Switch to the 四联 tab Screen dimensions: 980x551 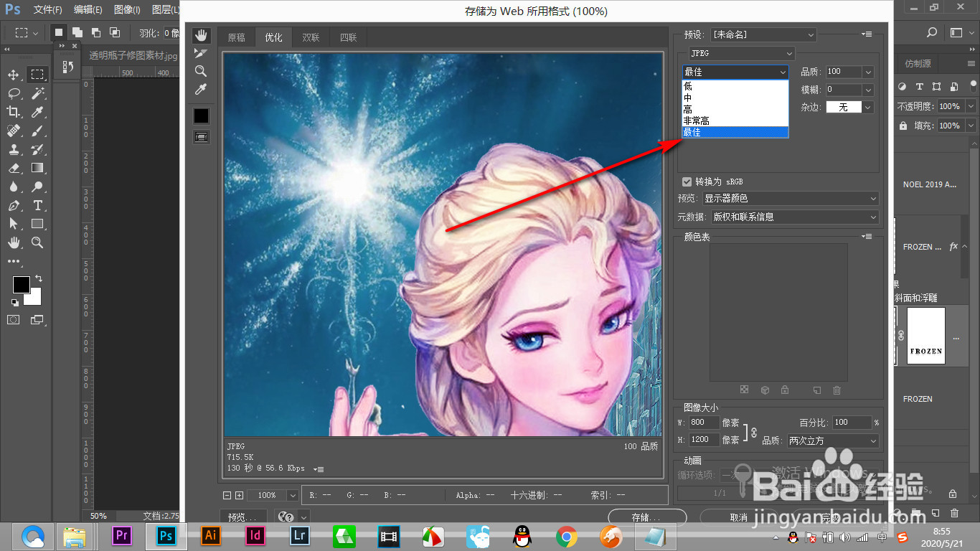point(348,38)
